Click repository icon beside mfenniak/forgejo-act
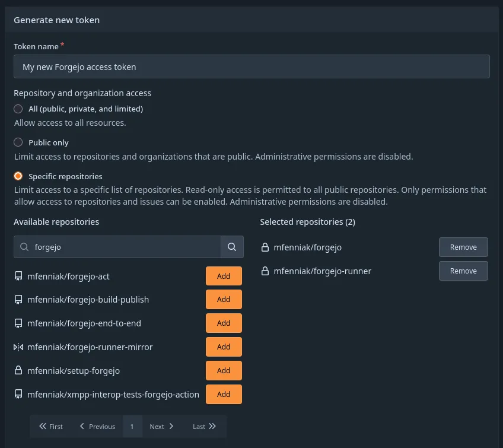This screenshot has height=448, width=503. pos(18,275)
